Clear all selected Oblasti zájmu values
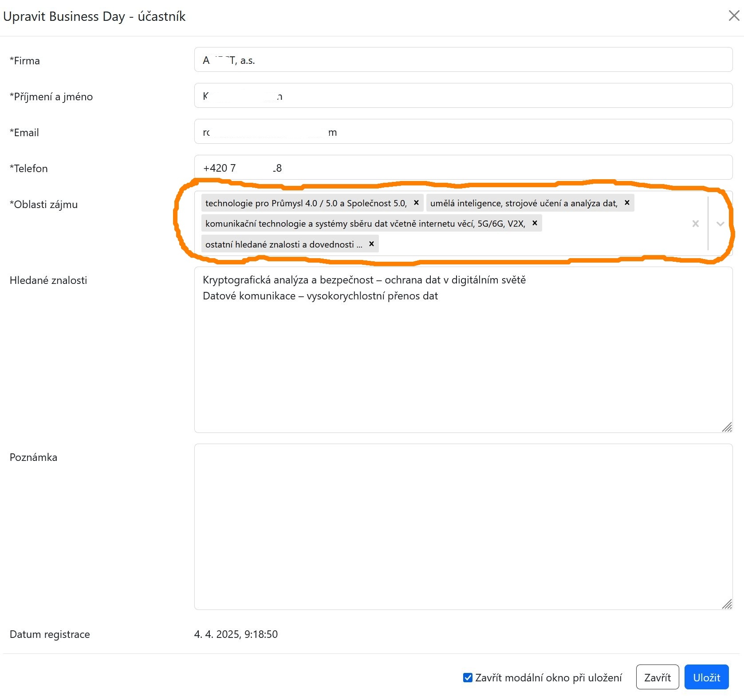Viewport: 744px width, 700px height. point(695,224)
